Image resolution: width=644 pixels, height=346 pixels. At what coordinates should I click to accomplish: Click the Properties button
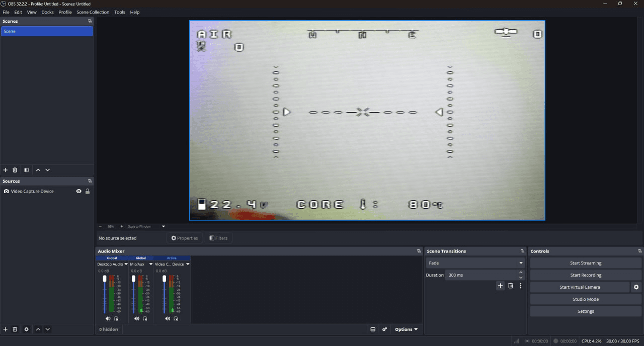[x=185, y=238]
